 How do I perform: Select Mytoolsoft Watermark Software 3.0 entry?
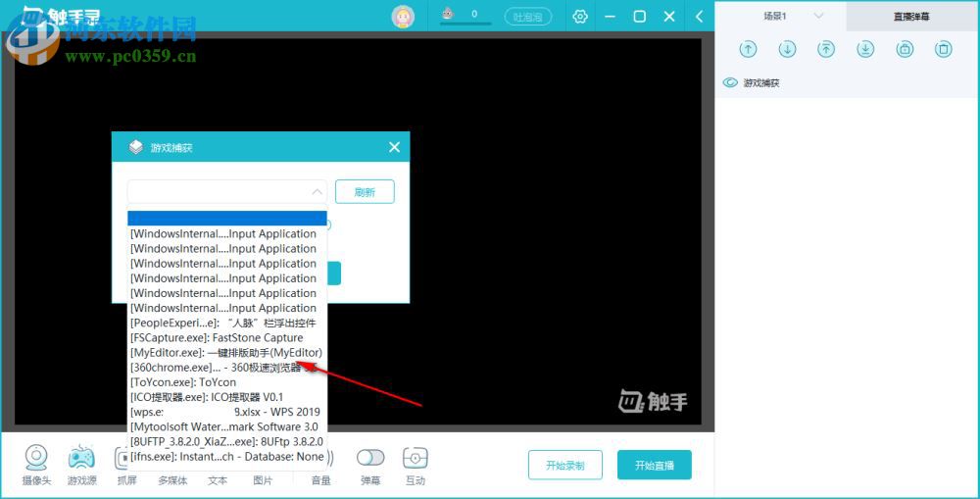[x=227, y=426]
